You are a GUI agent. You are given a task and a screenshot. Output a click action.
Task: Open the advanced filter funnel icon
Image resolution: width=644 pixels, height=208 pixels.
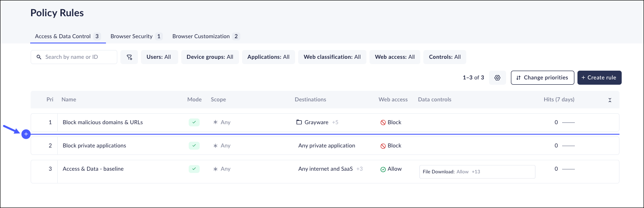click(129, 57)
